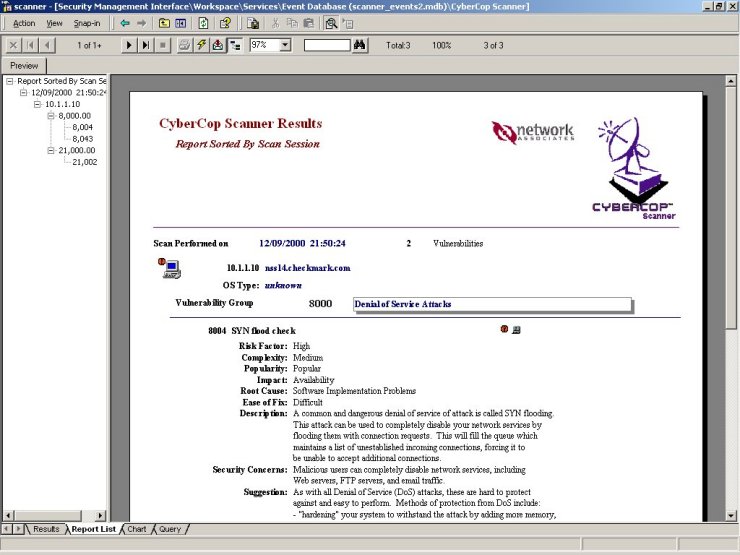Go to the first report page

click(x=30, y=45)
